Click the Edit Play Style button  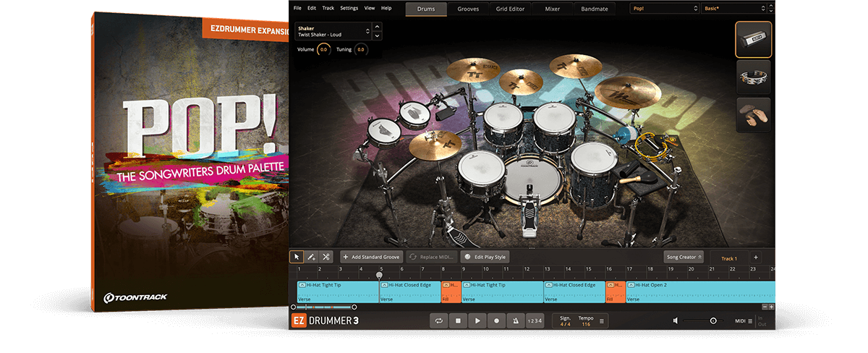click(x=485, y=257)
